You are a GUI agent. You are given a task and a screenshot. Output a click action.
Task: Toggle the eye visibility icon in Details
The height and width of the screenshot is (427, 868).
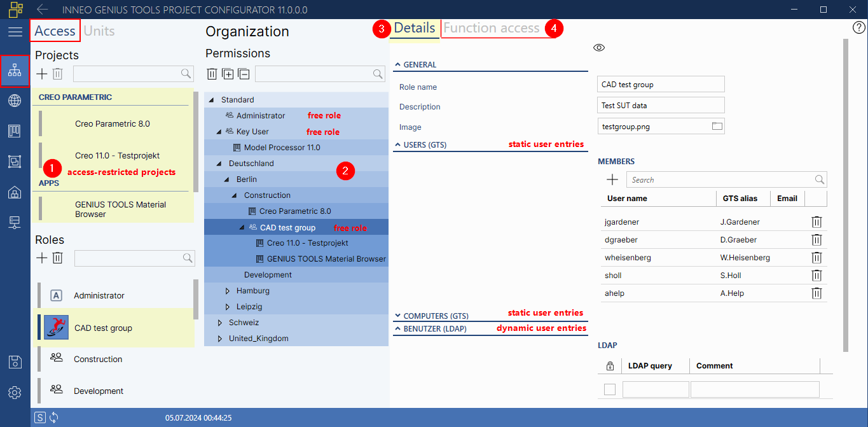point(598,48)
